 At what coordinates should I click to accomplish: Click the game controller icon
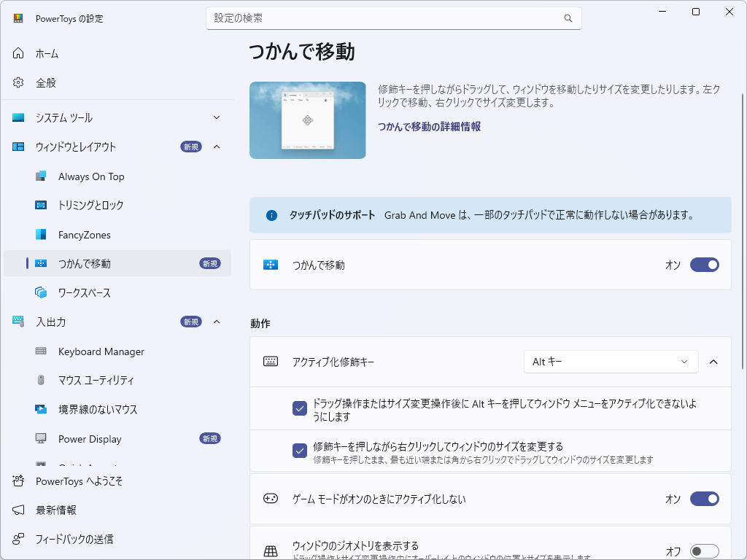[271, 499]
